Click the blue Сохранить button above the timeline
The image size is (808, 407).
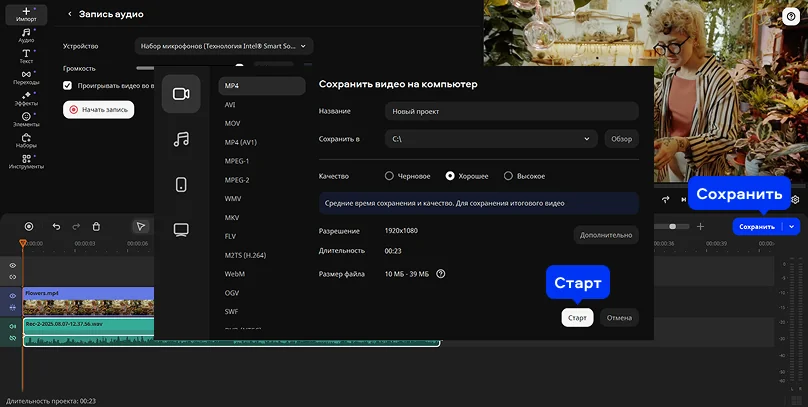756,226
